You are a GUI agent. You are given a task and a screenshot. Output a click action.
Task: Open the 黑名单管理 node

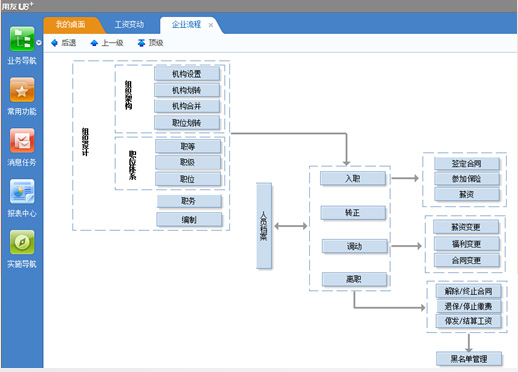coord(469,359)
